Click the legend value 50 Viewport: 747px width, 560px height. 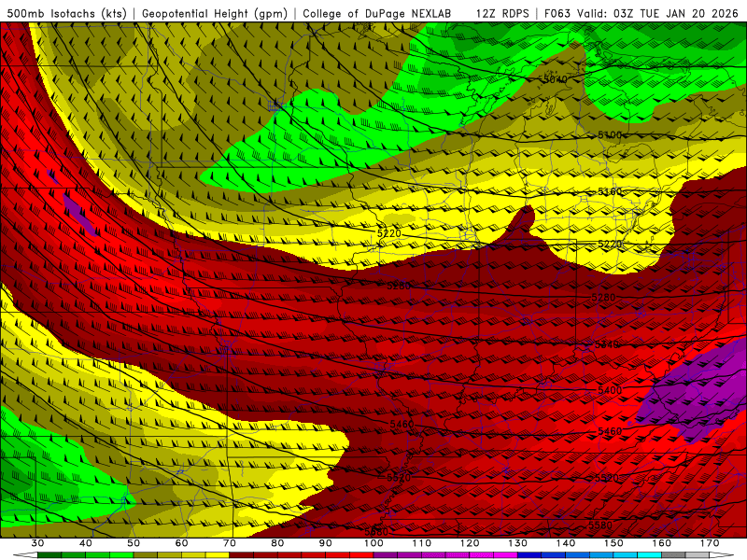[134, 543]
